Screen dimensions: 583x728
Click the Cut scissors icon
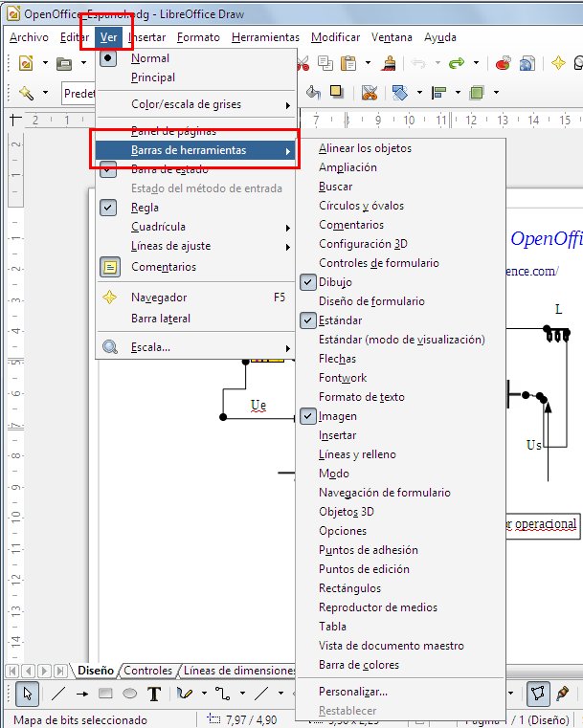click(303, 63)
